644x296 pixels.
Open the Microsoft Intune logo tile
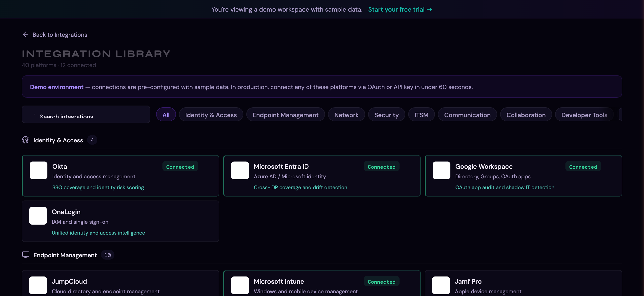click(240, 285)
